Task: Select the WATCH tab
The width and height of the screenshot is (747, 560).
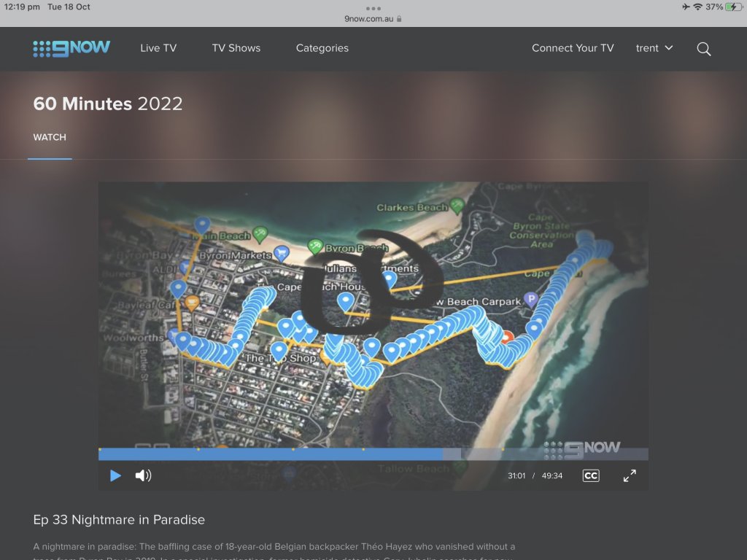Action: 50,137
